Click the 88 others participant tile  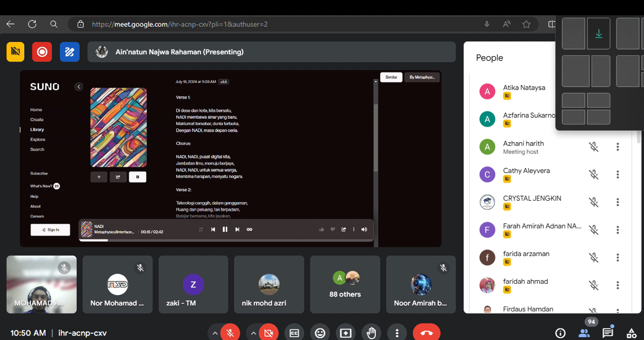(x=345, y=285)
